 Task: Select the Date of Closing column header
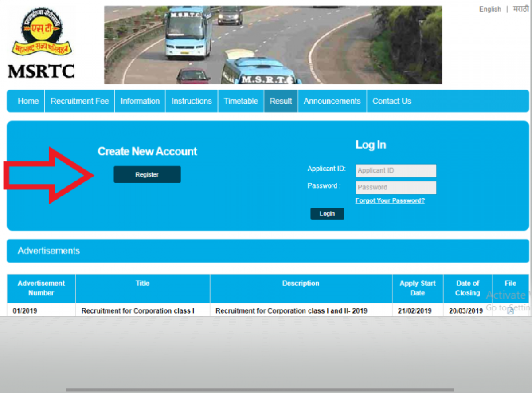coord(467,288)
